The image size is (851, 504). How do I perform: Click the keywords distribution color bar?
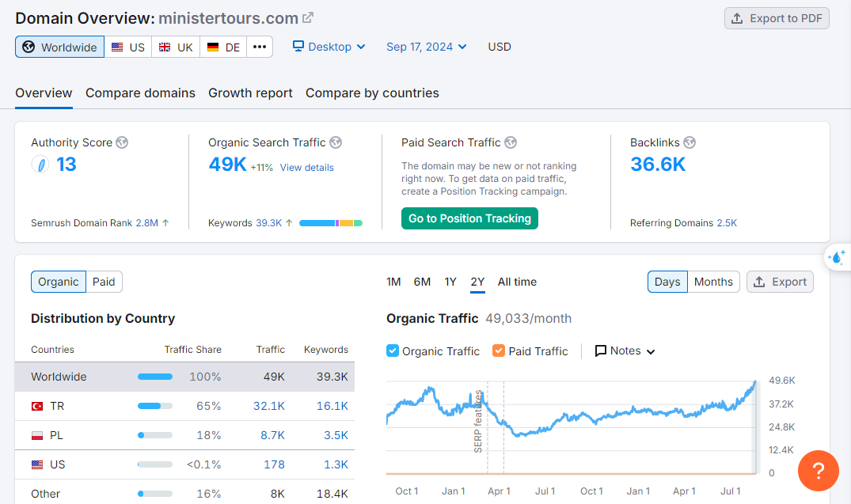(330, 223)
